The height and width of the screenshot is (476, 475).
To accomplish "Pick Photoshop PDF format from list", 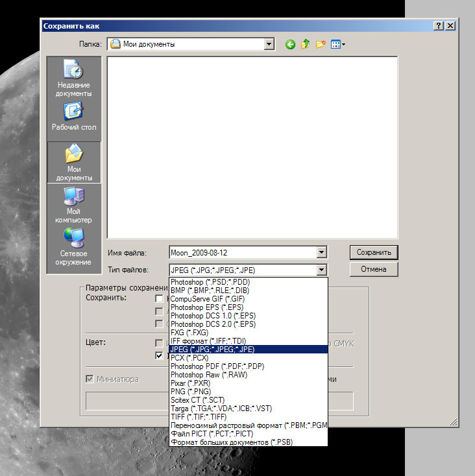I will (217, 366).
